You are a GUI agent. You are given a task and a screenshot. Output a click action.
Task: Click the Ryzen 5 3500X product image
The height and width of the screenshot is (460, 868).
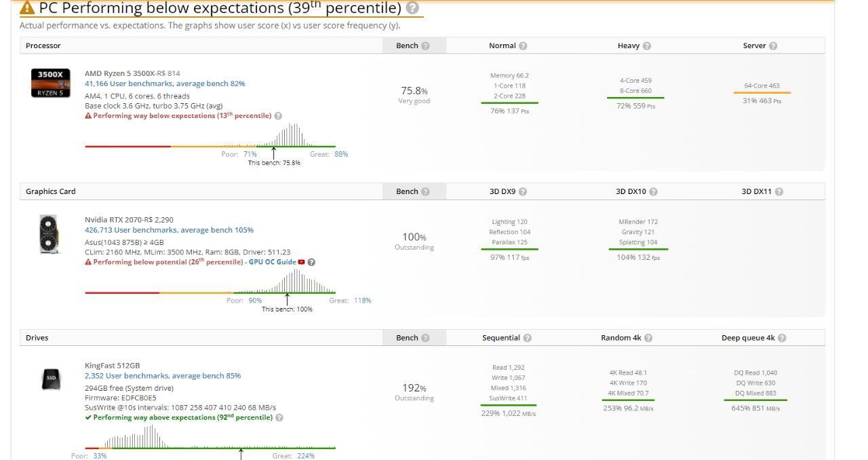tap(50, 83)
